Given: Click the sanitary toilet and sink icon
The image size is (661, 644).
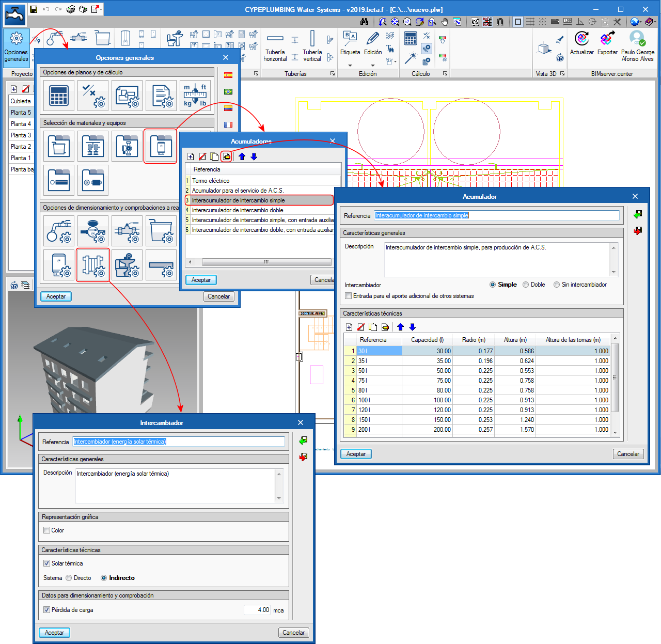Looking at the screenshot, I should point(175,39).
